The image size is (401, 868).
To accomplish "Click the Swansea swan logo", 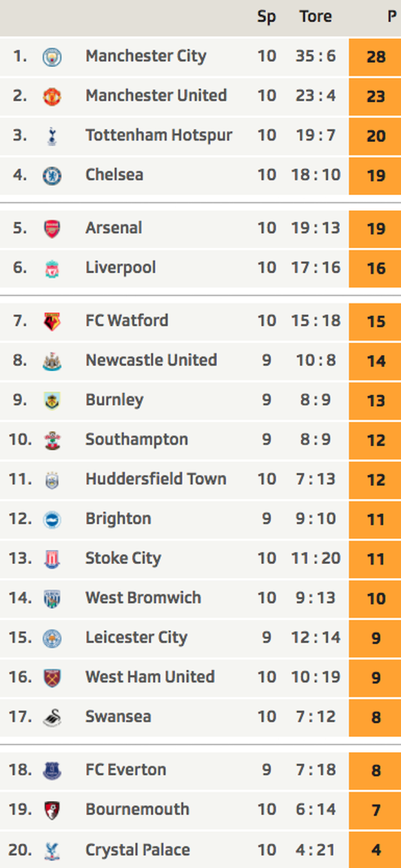I will coord(52,717).
